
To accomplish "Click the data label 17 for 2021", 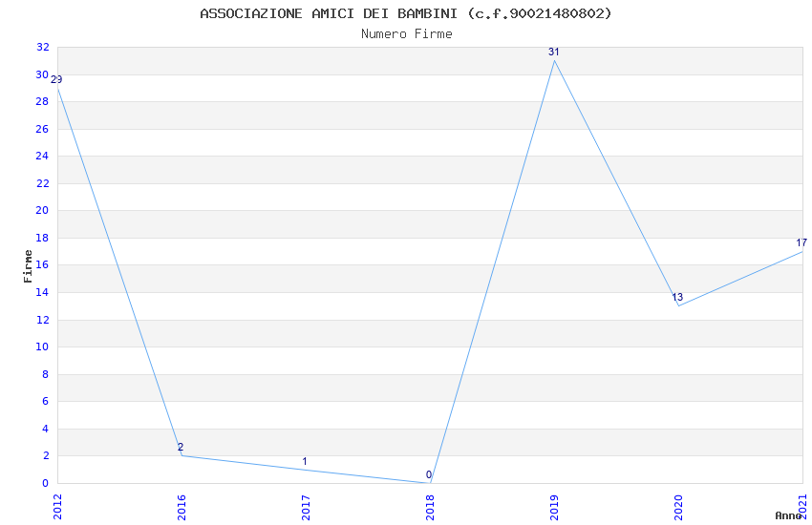I will point(801,242).
